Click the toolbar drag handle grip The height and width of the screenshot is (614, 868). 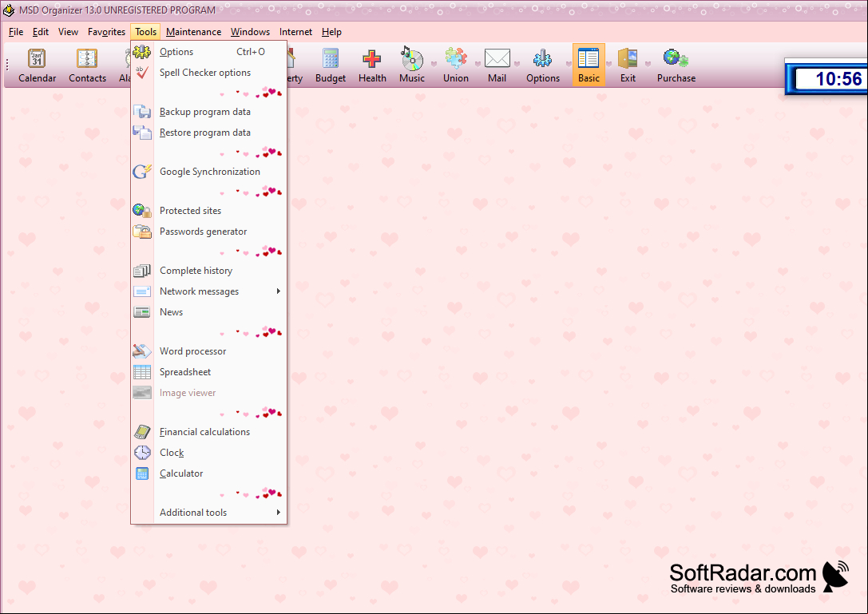7,65
